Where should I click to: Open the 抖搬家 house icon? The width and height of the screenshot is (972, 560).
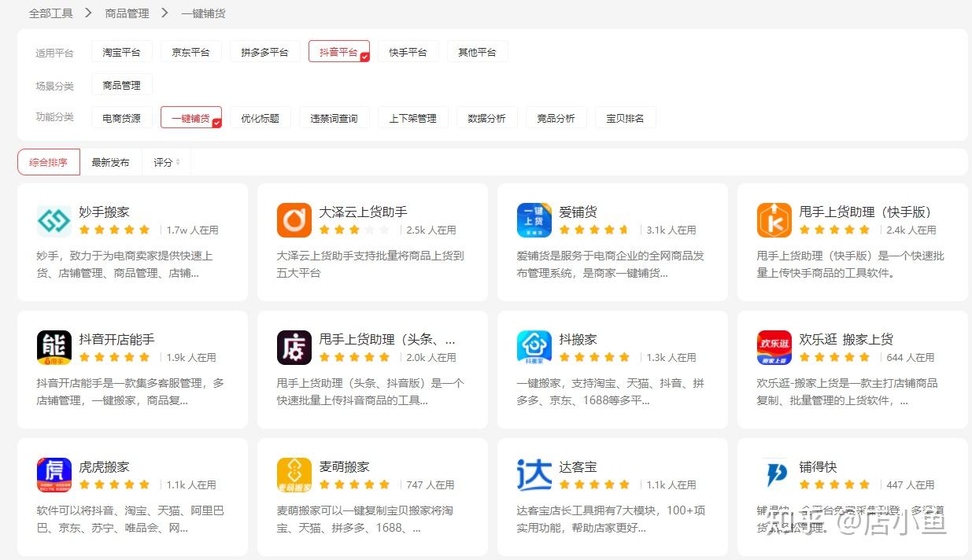point(534,348)
